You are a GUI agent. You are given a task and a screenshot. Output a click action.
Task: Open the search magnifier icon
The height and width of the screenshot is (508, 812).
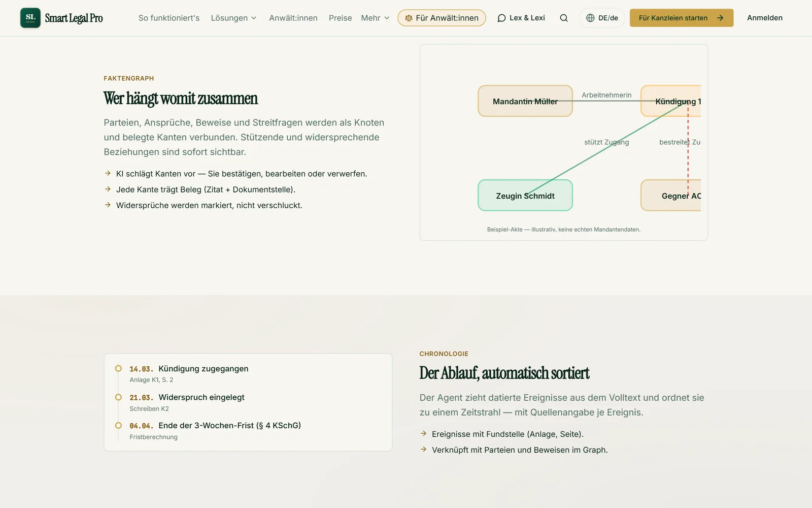coord(564,18)
